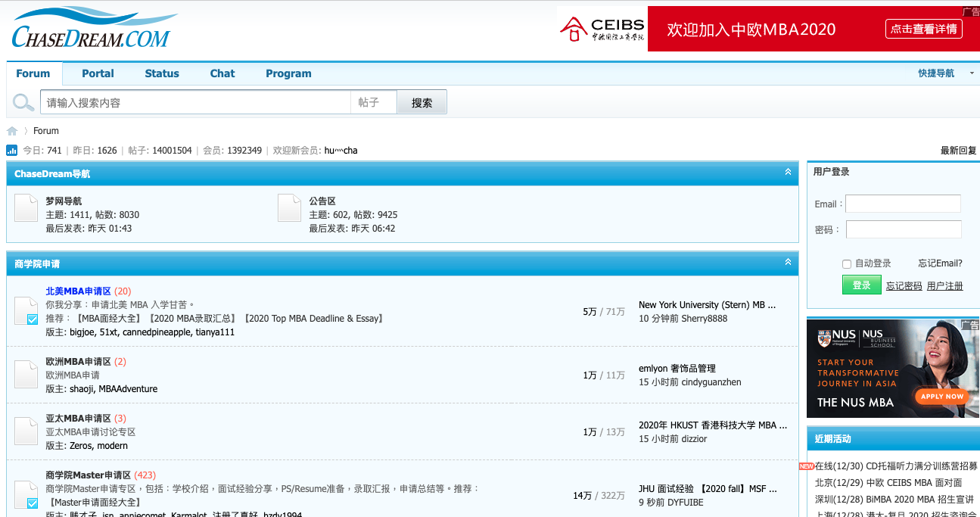View user Sherry8888 profile

[x=704, y=319]
